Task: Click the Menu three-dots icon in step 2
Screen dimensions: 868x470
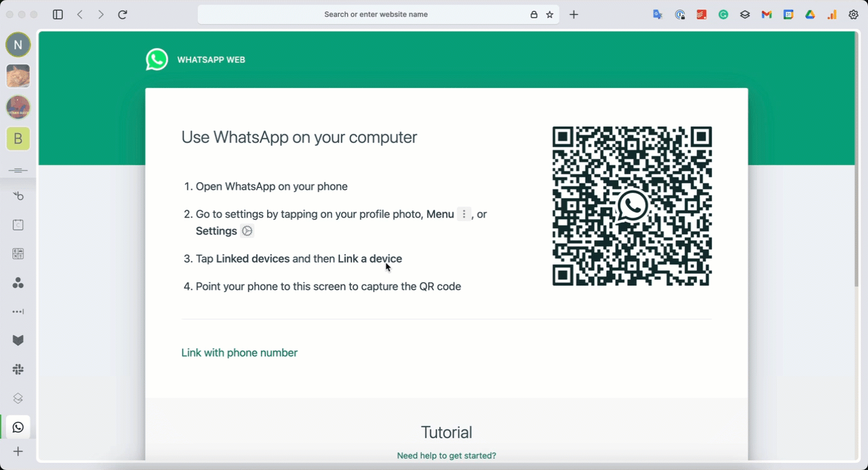Action: click(464, 214)
